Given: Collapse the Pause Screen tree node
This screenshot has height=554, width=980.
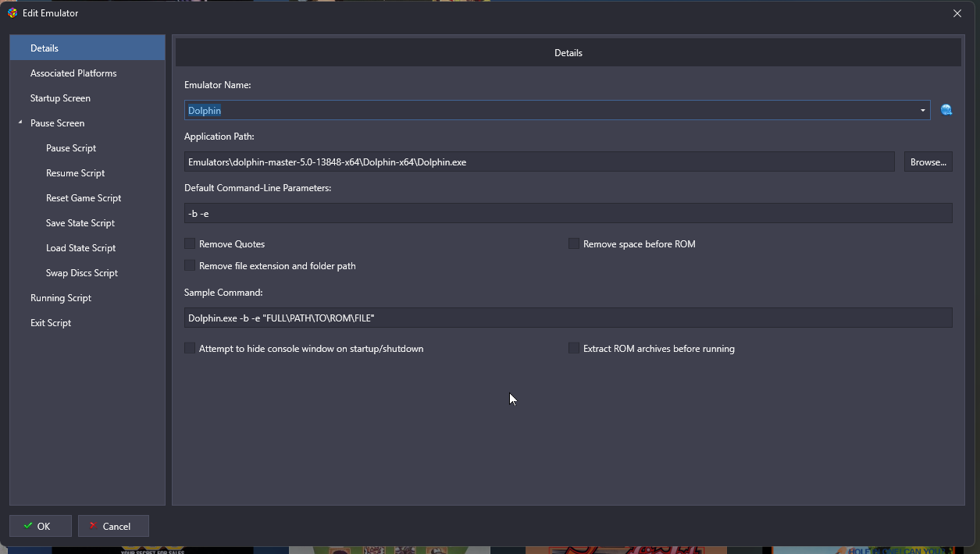Looking at the screenshot, I should point(20,123).
